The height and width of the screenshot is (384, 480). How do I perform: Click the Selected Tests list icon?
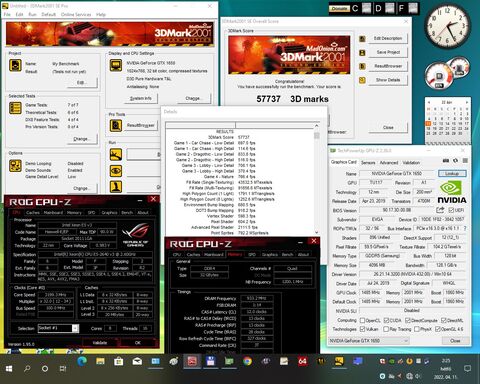15,108
